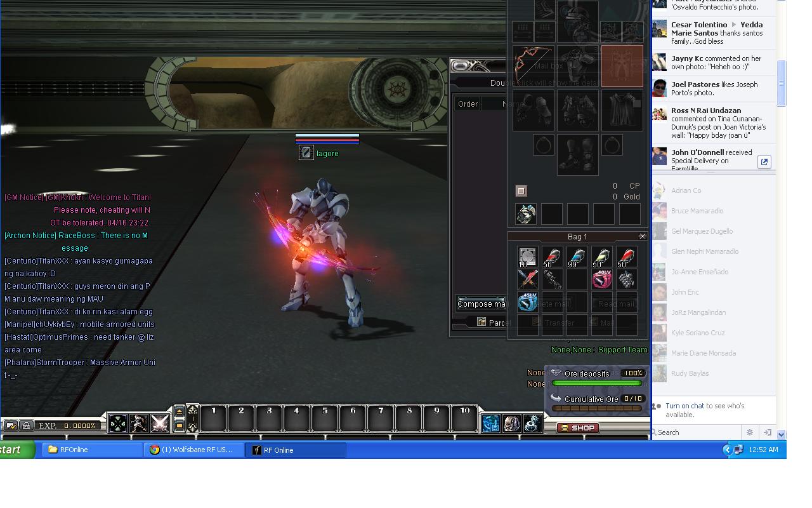812x508 pixels.
Task: Click the left ring slot
Action: click(543, 145)
